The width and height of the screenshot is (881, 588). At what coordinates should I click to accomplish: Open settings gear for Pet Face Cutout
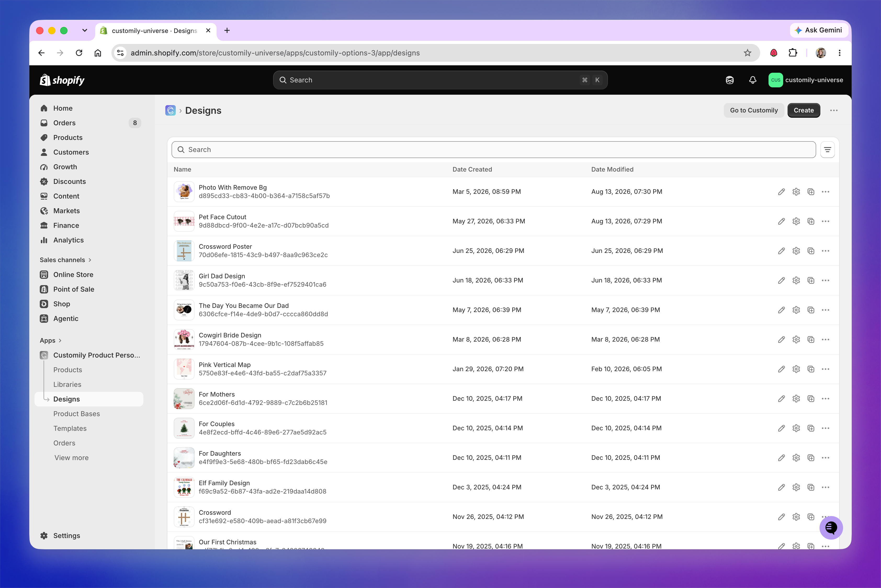click(x=796, y=221)
